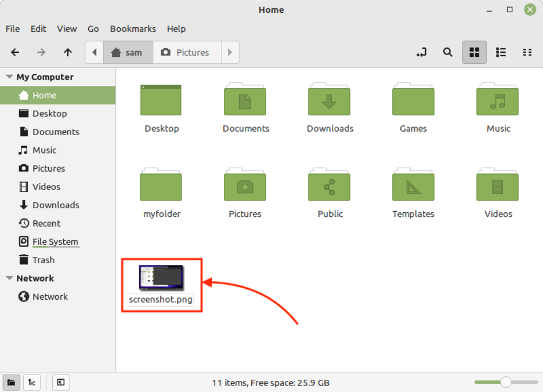Open Trash in the sidebar
Screen dimensions: 543x392
pos(58,260)
